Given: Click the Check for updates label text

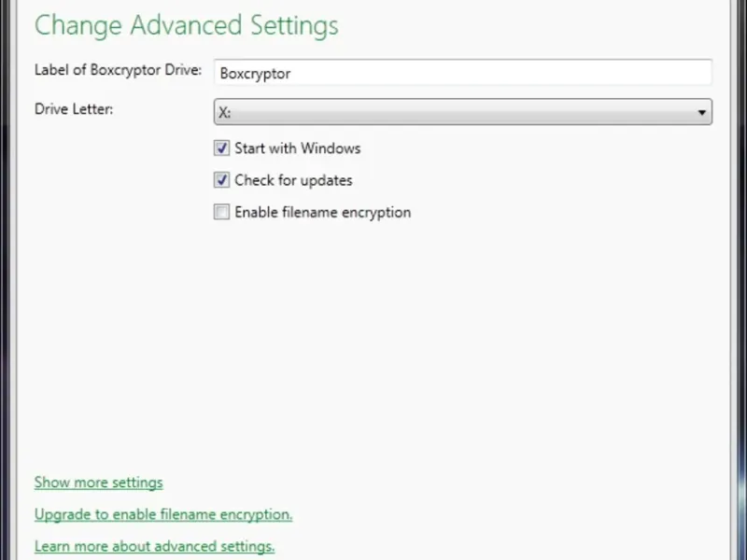Looking at the screenshot, I should coord(293,180).
